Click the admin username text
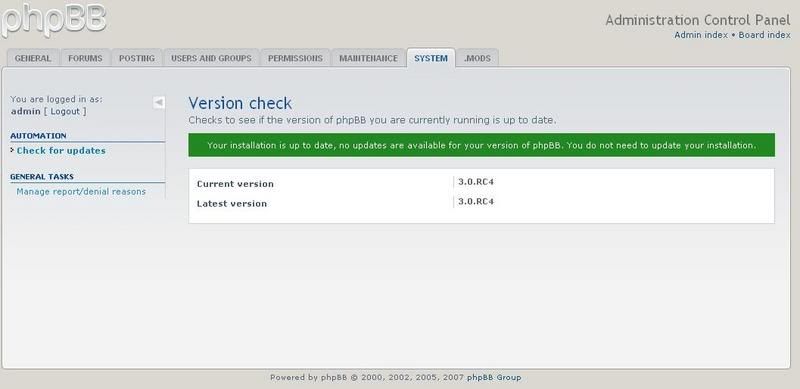Image resolution: width=800 pixels, height=389 pixels. (x=26, y=111)
